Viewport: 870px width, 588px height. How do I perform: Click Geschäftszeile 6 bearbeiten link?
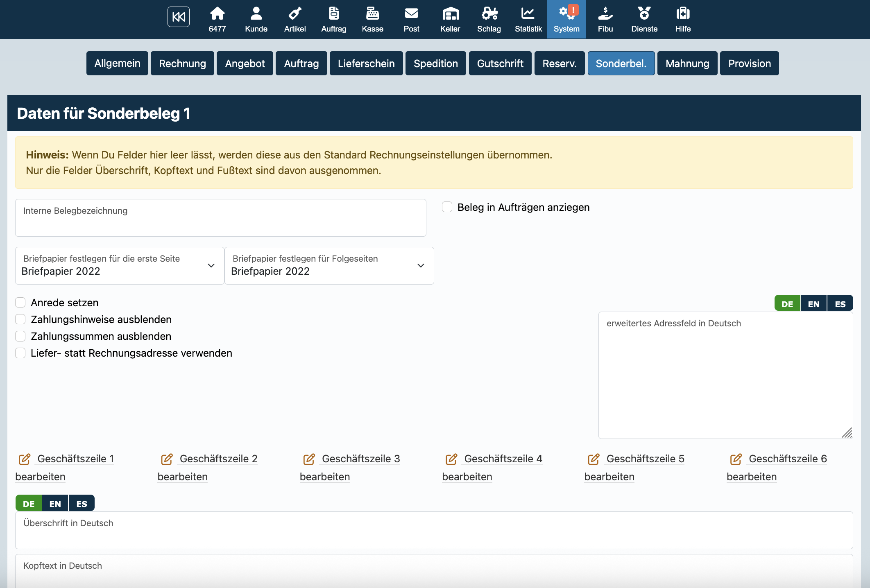click(x=751, y=477)
